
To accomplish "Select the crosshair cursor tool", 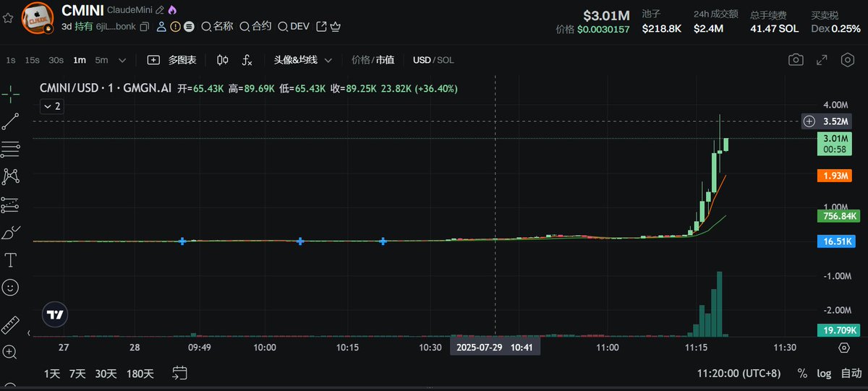I will 10,93.
